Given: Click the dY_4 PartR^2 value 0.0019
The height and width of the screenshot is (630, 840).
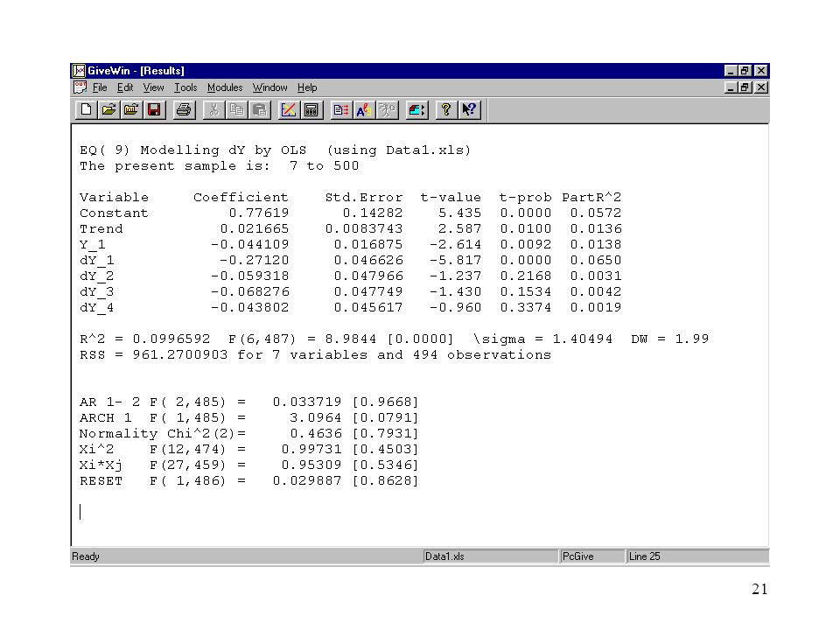Looking at the screenshot, I should [596, 308].
